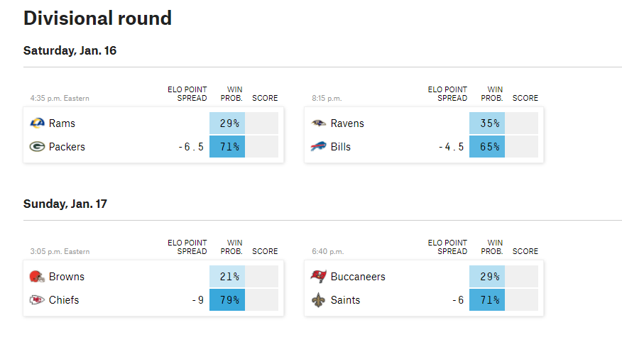Click the empty Rams score cell

coord(262,123)
